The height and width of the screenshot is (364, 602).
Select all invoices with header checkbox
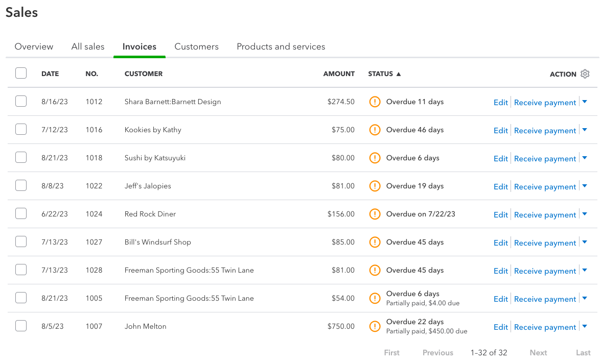point(21,74)
